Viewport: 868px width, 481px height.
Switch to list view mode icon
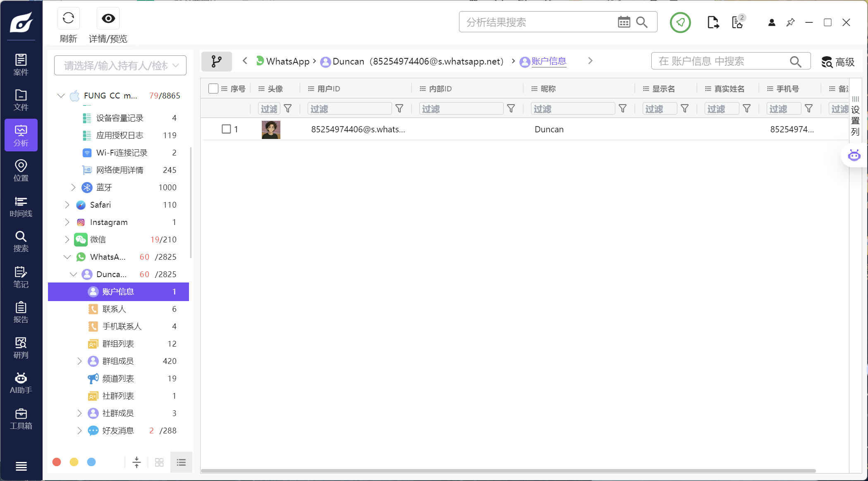pyautogui.click(x=181, y=462)
